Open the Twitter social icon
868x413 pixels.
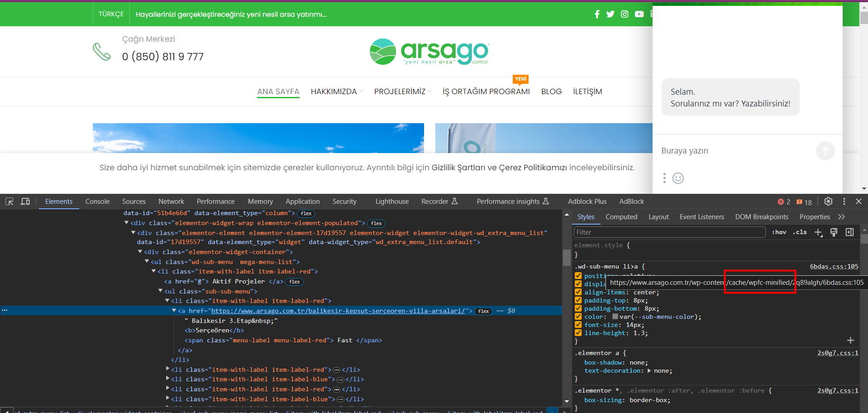point(610,14)
